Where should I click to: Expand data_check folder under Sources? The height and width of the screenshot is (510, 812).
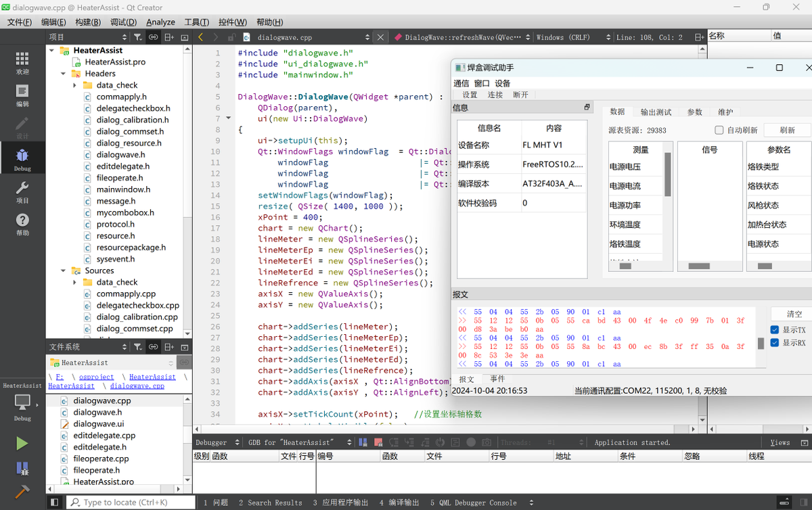tap(74, 282)
